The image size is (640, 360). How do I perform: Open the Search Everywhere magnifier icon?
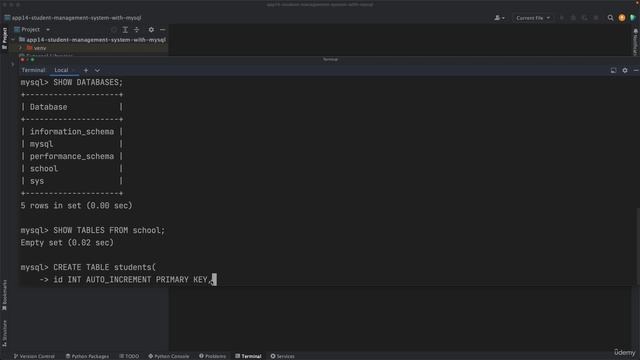point(610,18)
